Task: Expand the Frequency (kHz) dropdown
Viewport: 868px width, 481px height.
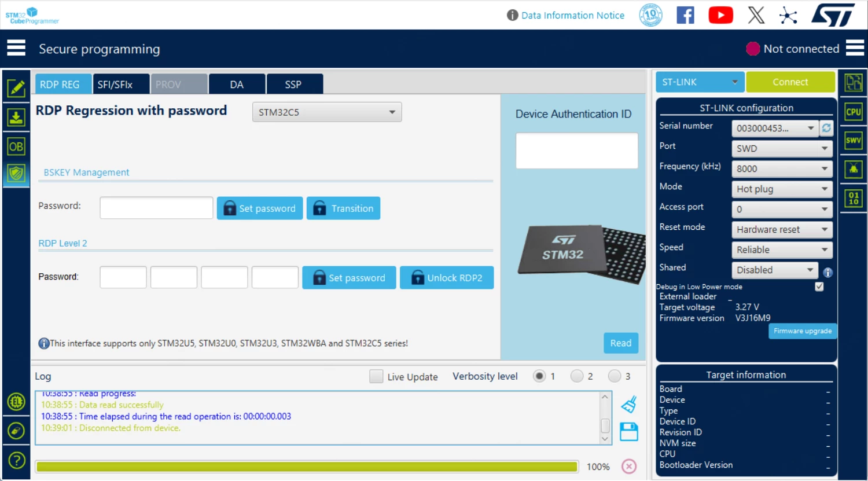Action: [782, 168]
